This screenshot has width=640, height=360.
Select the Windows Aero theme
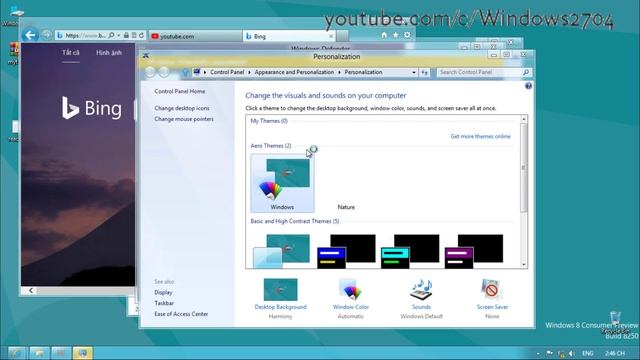click(x=282, y=183)
